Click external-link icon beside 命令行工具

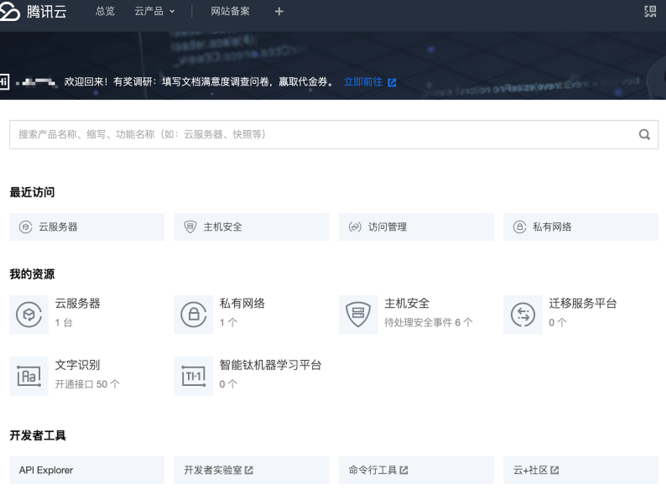point(404,470)
